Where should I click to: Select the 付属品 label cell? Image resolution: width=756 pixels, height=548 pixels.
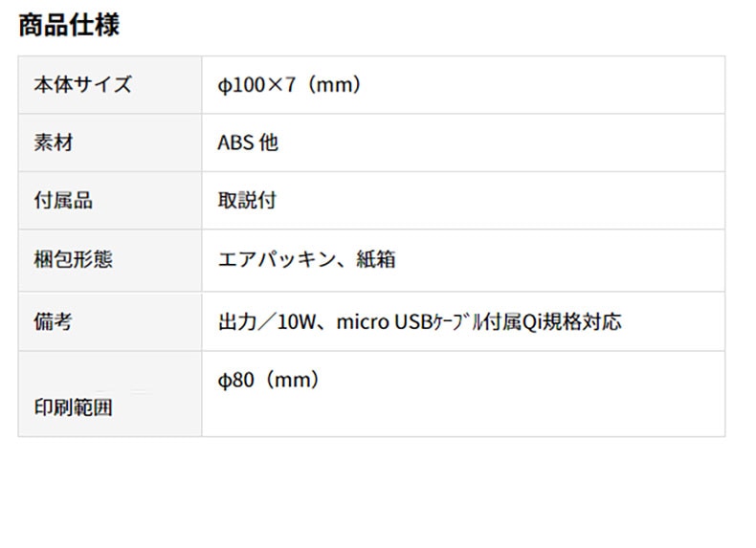(63, 202)
